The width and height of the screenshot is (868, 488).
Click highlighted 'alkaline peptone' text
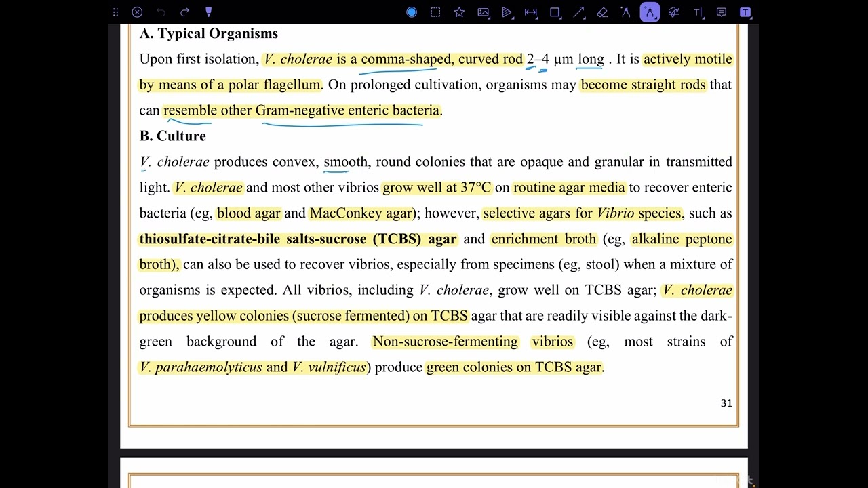682,239
